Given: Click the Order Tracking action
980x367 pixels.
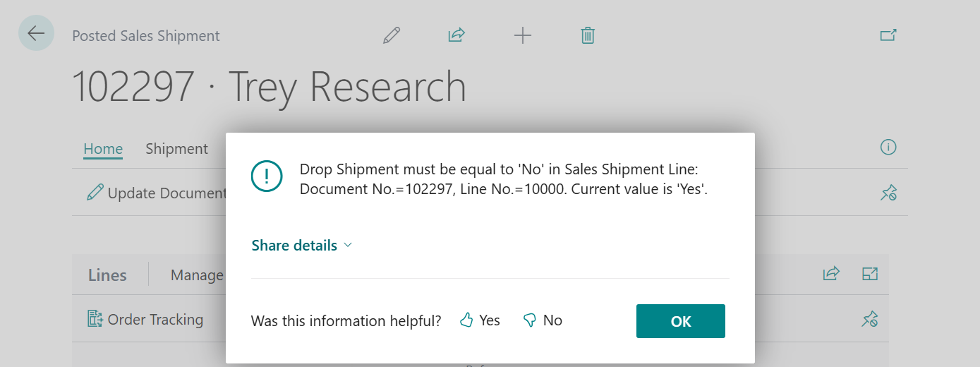Looking at the screenshot, I should [x=145, y=320].
